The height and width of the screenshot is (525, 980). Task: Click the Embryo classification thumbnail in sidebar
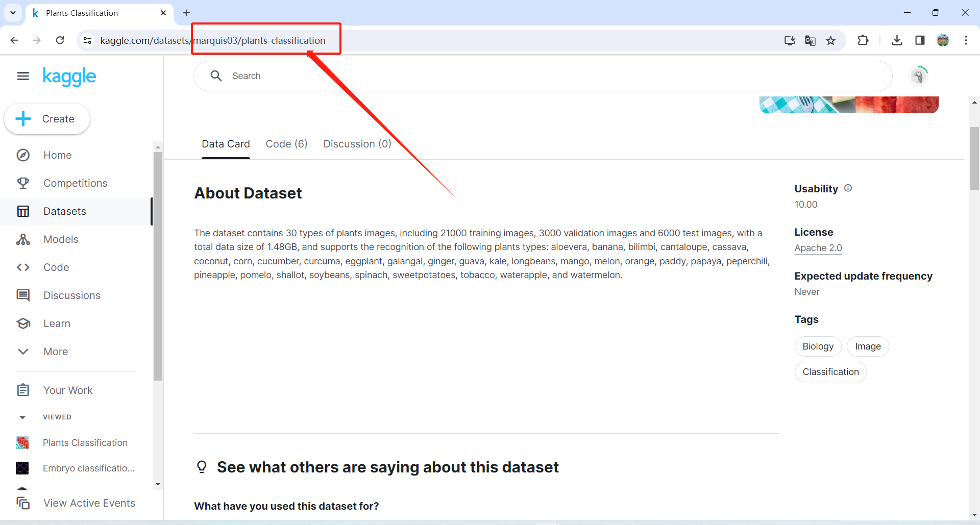(22, 468)
